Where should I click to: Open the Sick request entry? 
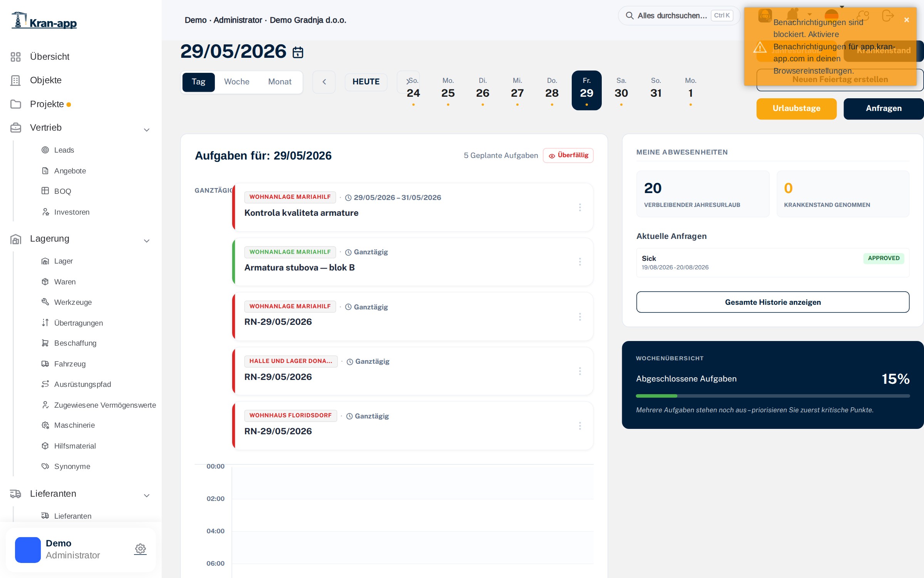point(773,262)
